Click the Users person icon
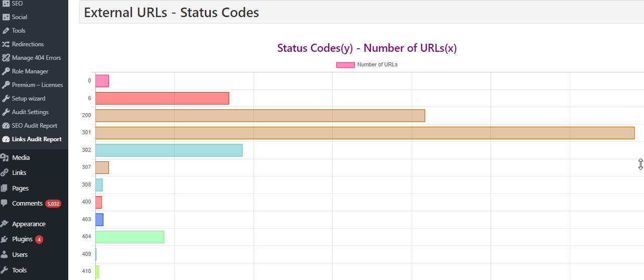The height and width of the screenshot is (280, 644). (5, 254)
